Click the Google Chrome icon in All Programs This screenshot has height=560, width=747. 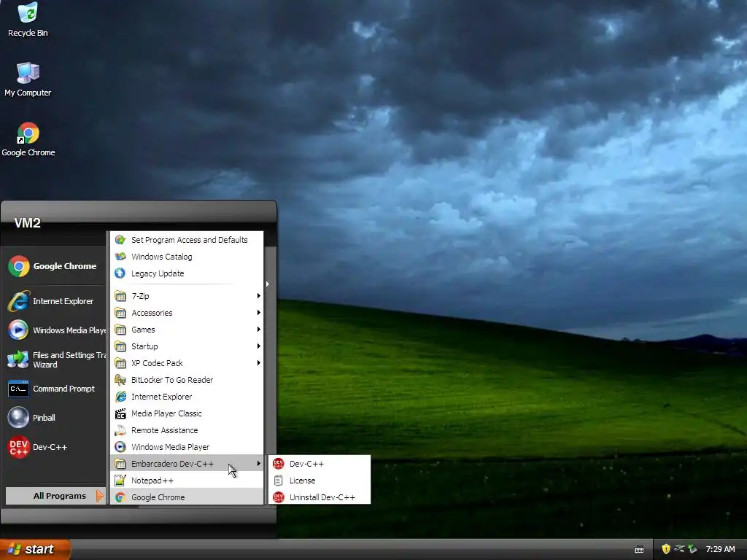[120, 497]
